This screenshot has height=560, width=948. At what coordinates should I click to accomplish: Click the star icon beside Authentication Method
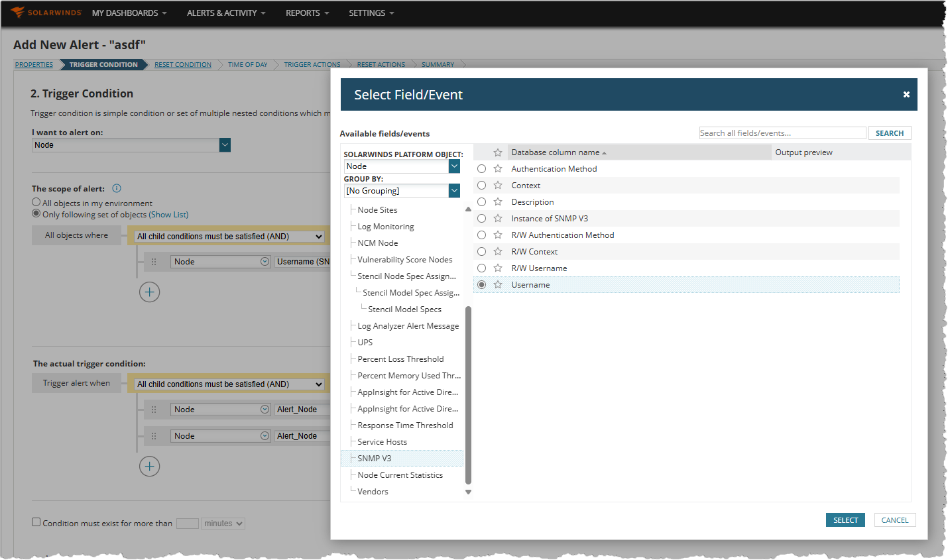pyautogui.click(x=498, y=169)
